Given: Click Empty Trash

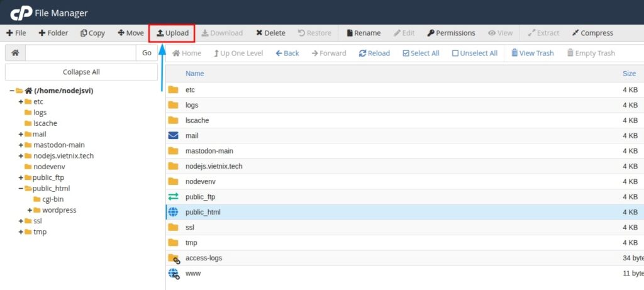Looking at the screenshot, I should point(591,53).
